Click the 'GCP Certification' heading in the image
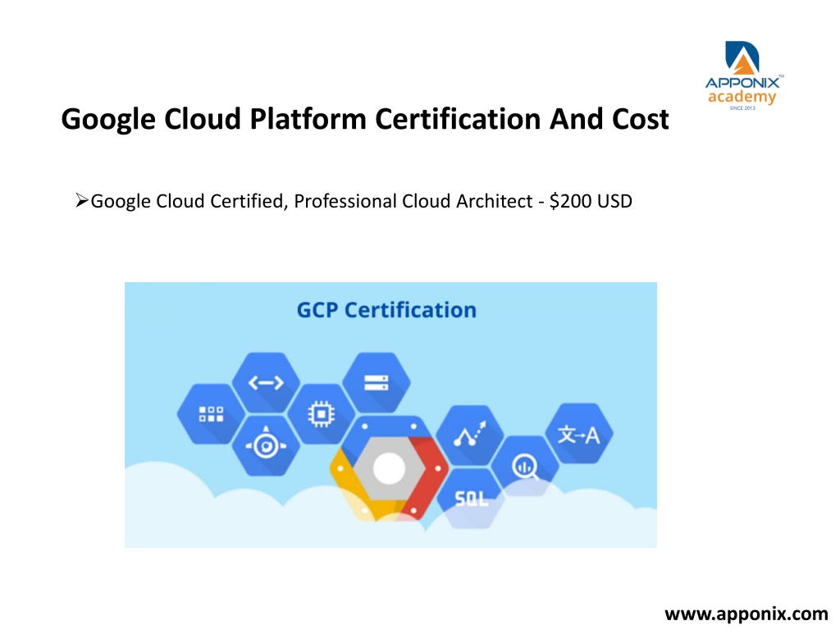 386,309
